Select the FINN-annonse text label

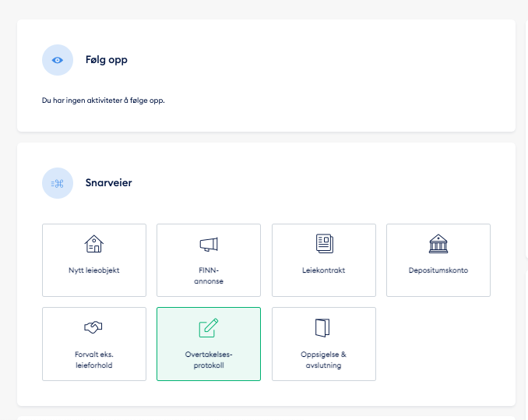click(x=209, y=276)
